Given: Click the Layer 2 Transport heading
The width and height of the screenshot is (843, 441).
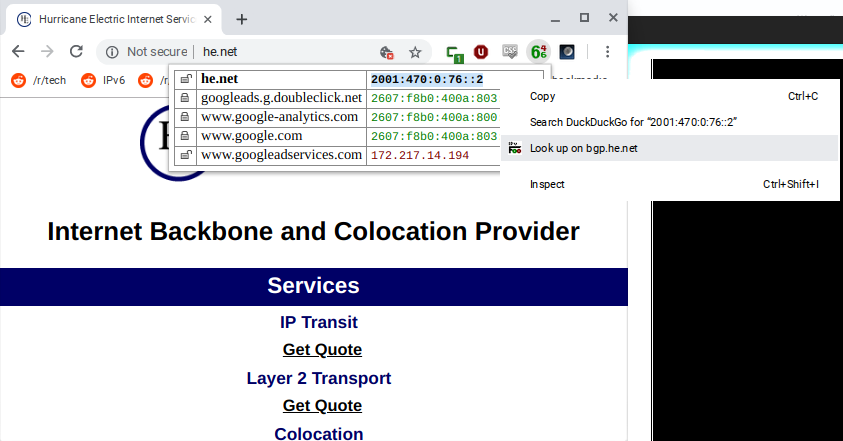Looking at the screenshot, I should click(318, 378).
